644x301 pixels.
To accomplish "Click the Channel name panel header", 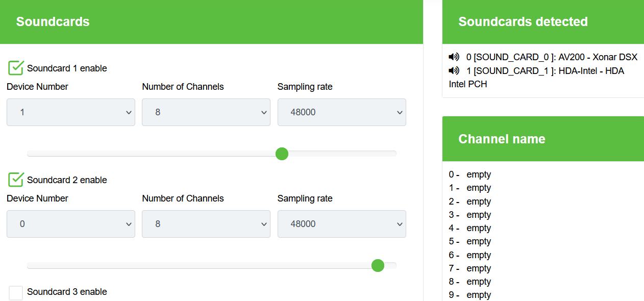I will (502, 139).
